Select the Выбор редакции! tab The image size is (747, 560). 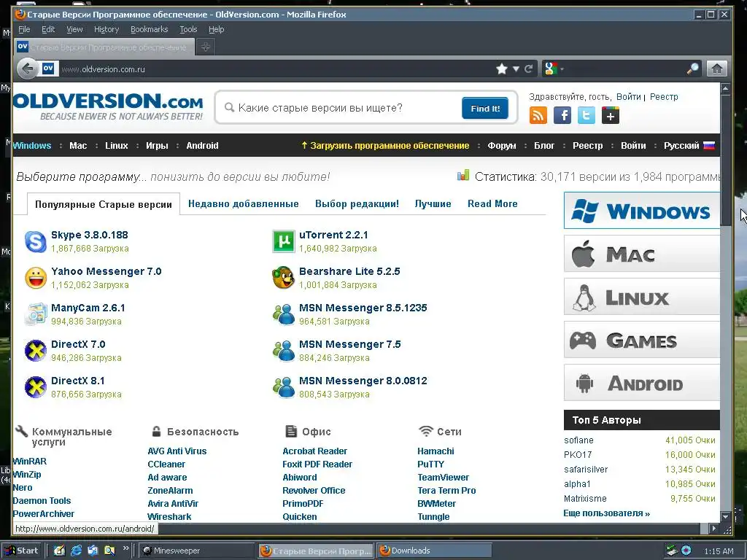coord(357,204)
